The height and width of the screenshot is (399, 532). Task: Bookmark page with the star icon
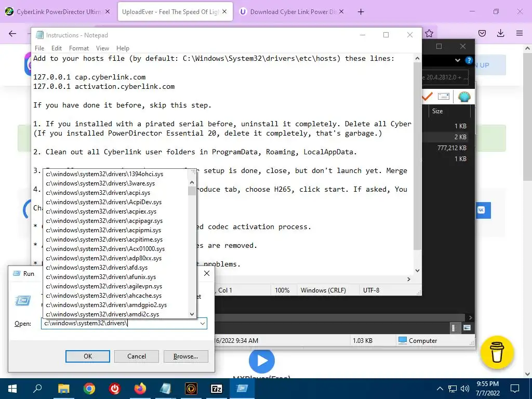(x=429, y=33)
